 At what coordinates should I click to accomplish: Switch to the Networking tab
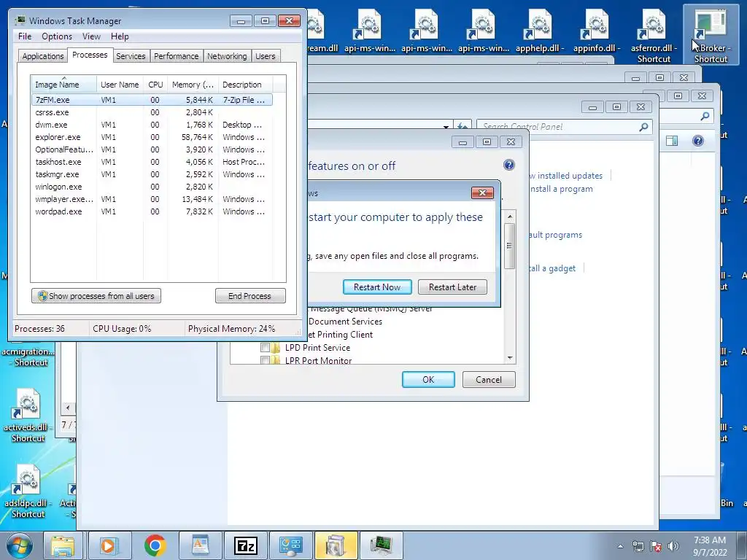227,56
